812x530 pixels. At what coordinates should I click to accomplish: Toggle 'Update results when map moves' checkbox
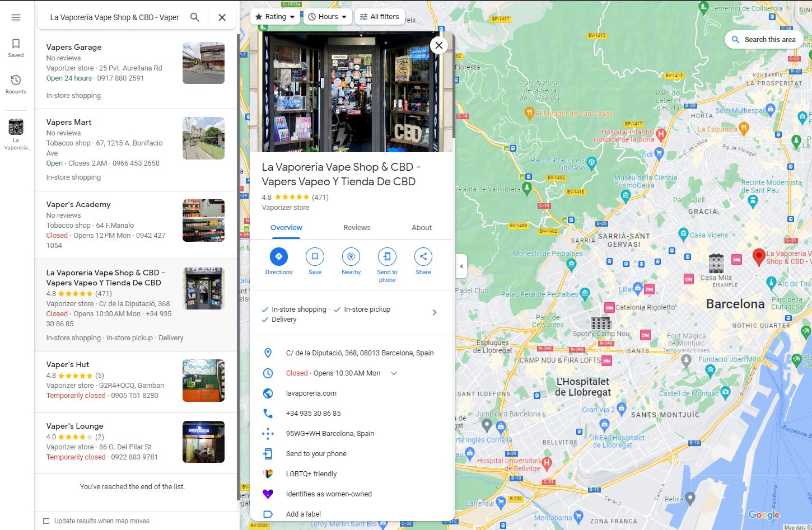pyautogui.click(x=46, y=521)
